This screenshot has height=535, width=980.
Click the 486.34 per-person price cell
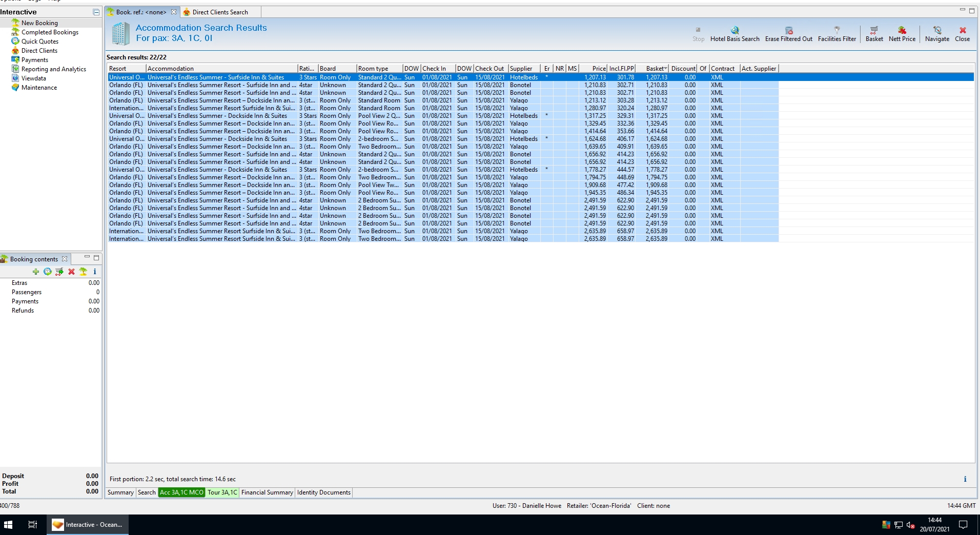click(622, 193)
